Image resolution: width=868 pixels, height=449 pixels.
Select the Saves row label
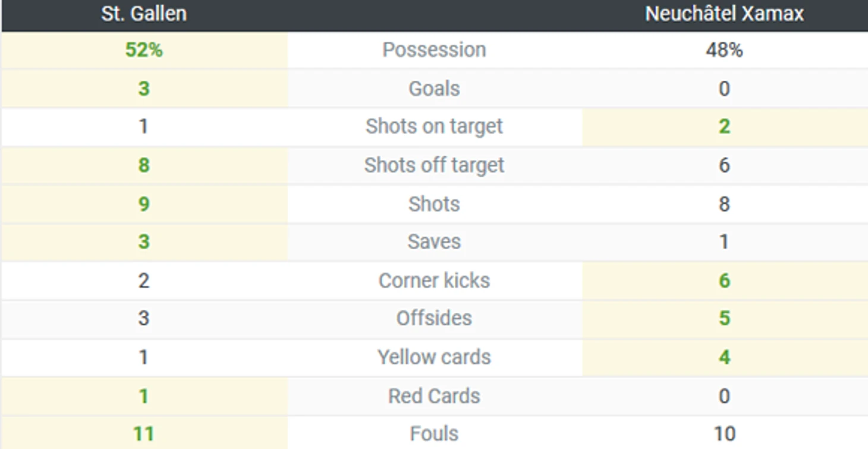click(x=434, y=242)
